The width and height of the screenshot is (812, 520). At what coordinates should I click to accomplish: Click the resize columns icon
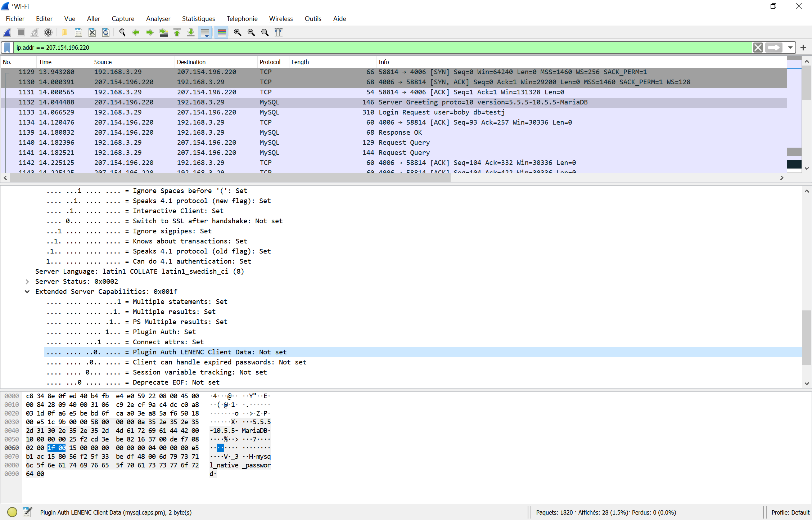[x=279, y=32]
